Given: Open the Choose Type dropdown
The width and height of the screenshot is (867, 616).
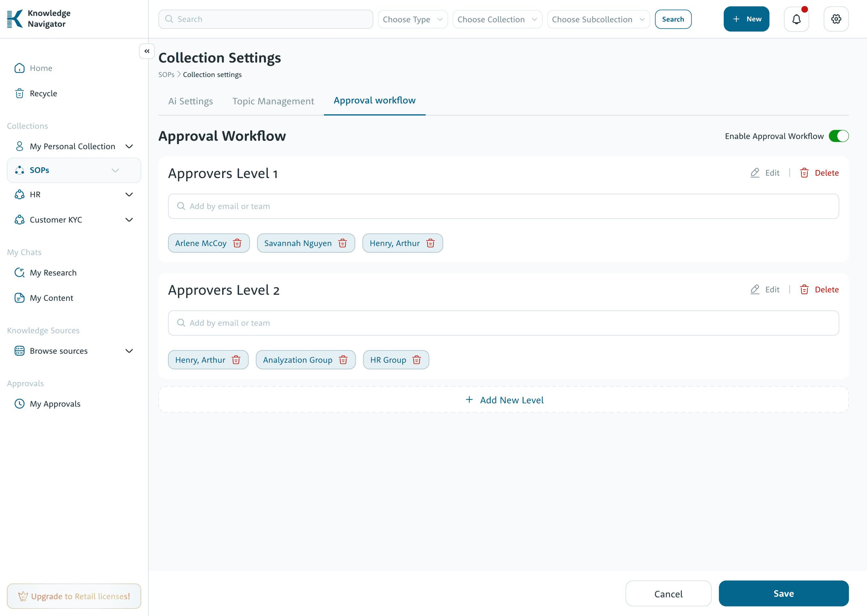Looking at the screenshot, I should point(413,19).
